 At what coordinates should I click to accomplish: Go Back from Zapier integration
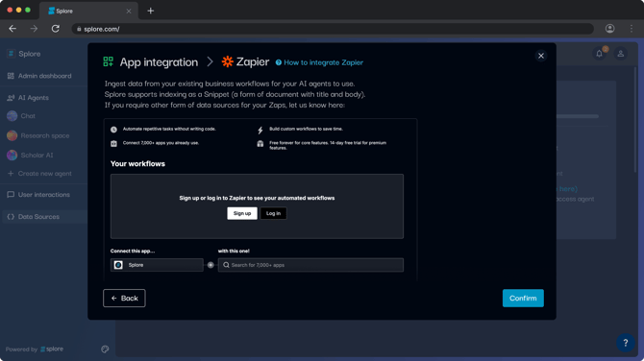point(124,299)
